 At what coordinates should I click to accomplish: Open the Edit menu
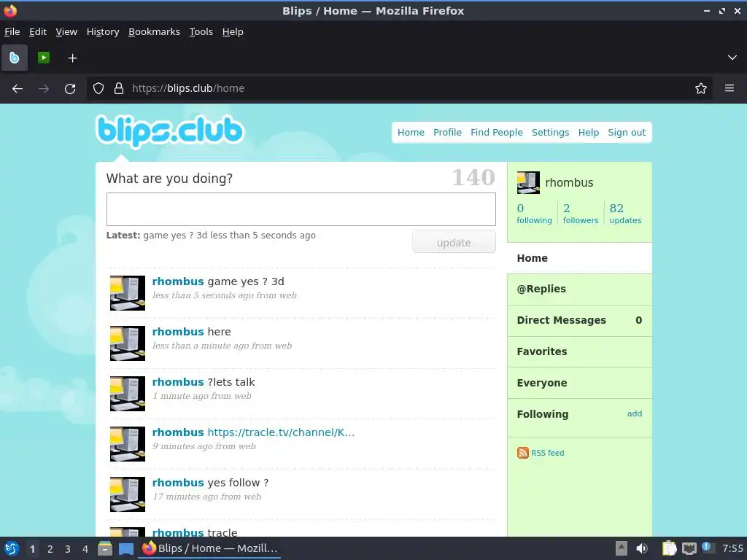[38, 32]
